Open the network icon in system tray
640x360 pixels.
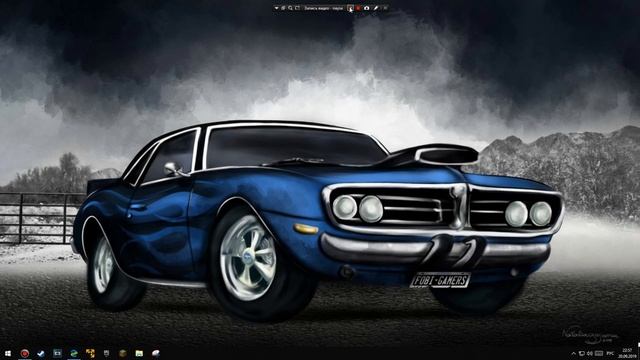coord(582,353)
